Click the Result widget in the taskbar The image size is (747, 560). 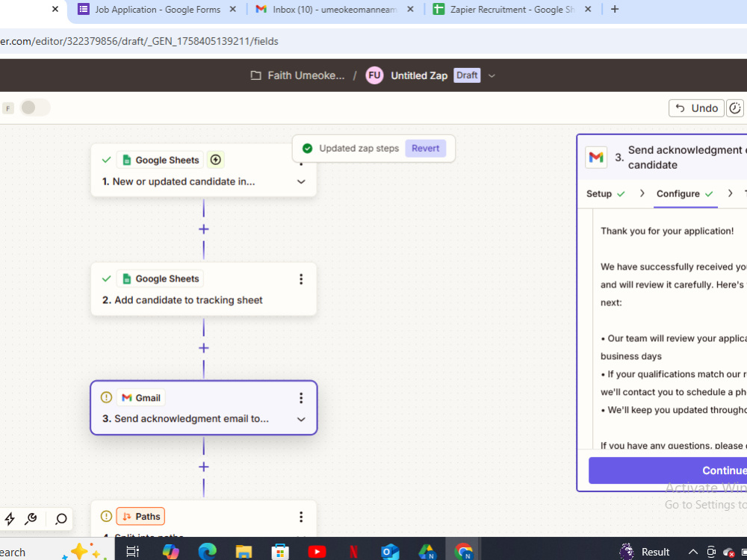coord(645,552)
